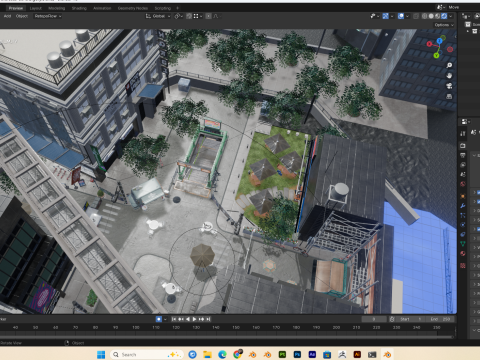Open the Object menu in viewport header
This screenshot has height=360, width=480.
[22, 16]
